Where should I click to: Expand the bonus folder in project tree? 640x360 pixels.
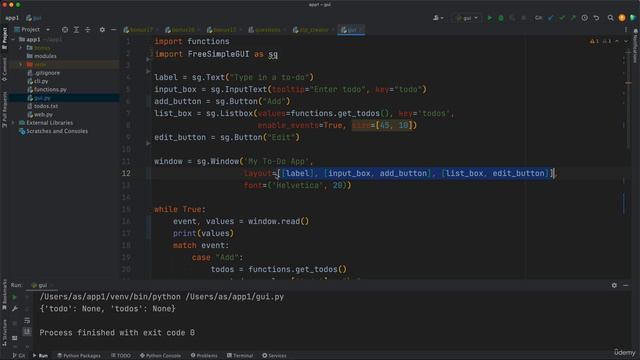20,48
